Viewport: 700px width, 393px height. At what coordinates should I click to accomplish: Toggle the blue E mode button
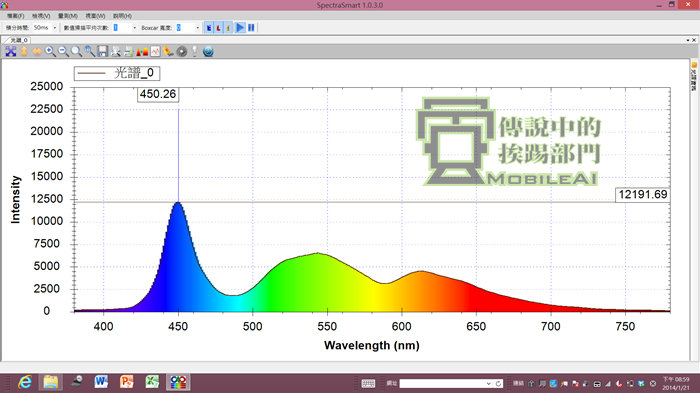point(208,28)
